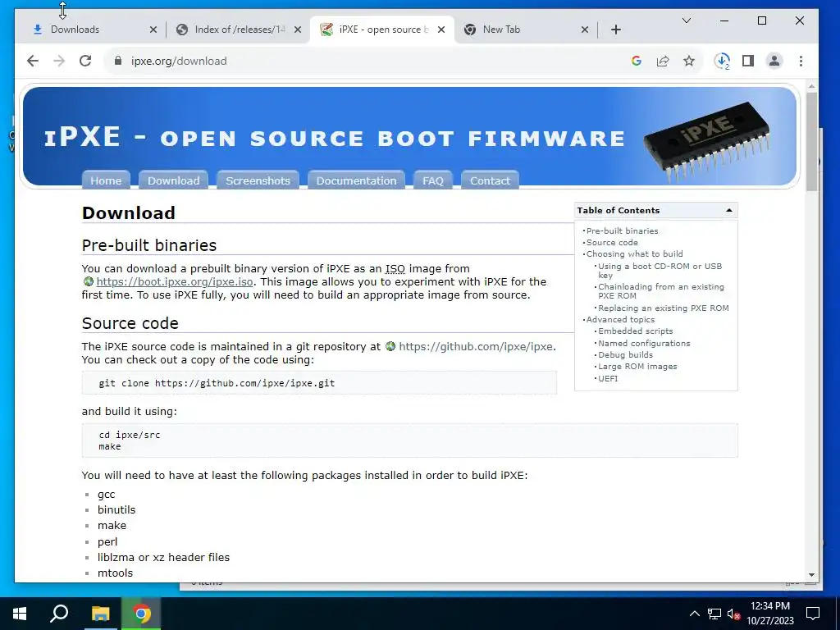Close the Downloads tab
Viewport: 840px width, 630px height.
tap(153, 30)
